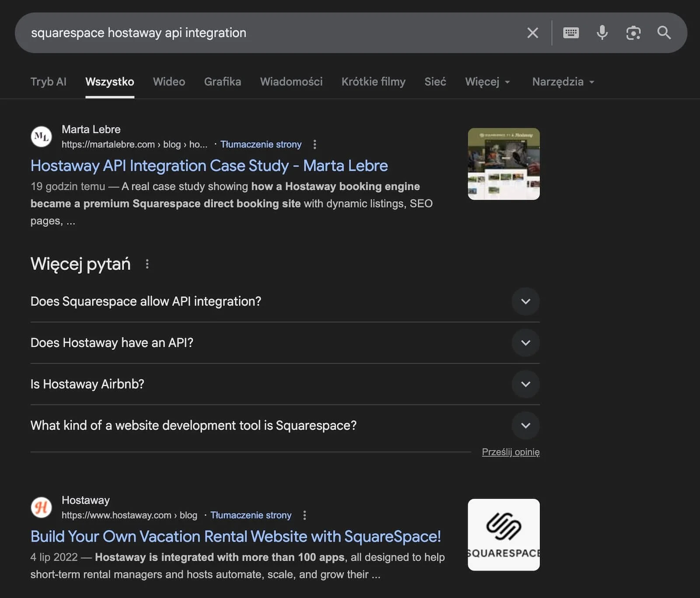Click the www.hostaway.com blog URL breadcrumb
The height and width of the screenshot is (598, 700).
coord(129,515)
